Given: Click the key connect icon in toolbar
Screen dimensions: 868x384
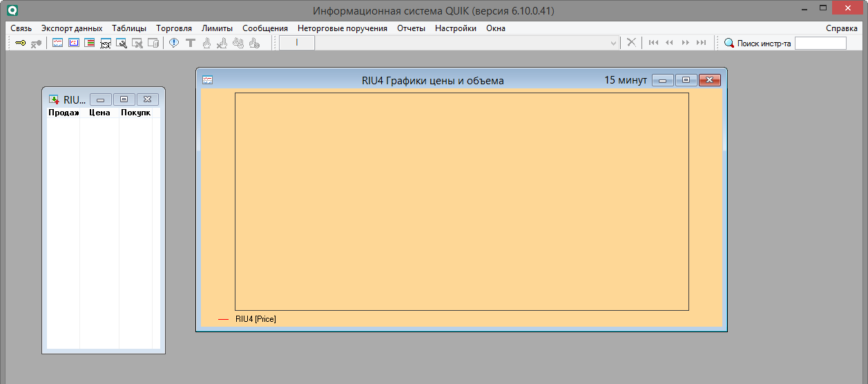Looking at the screenshot, I should 20,43.
